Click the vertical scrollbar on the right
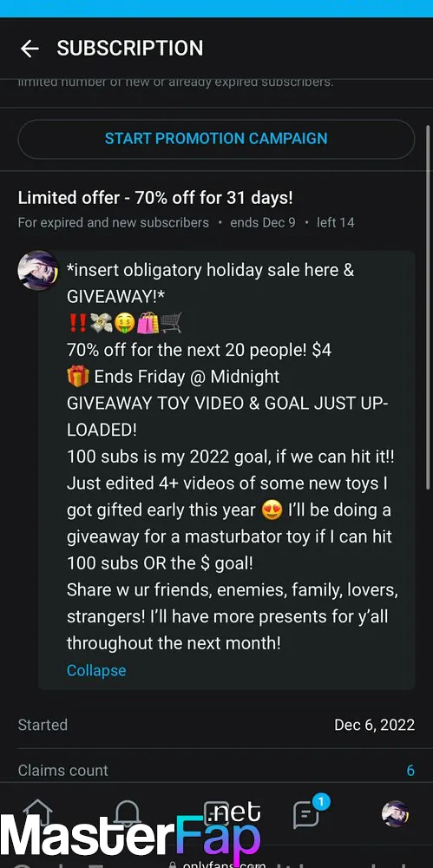 point(428,307)
